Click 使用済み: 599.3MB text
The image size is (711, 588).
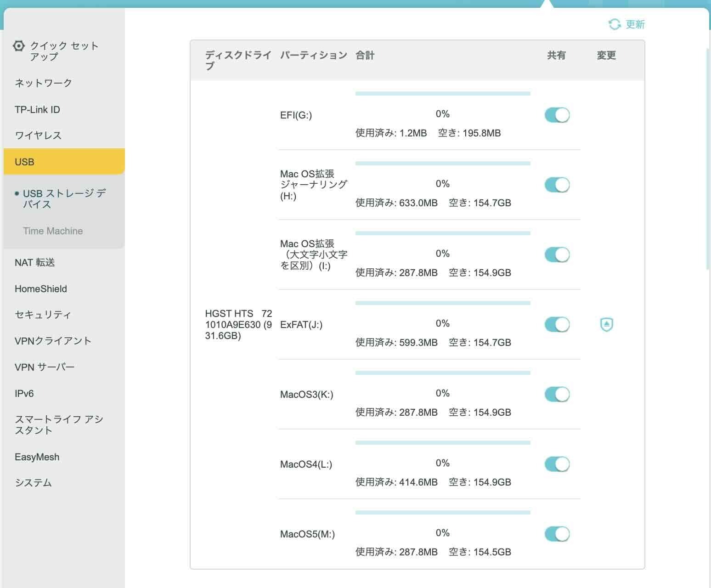(x=396, y=343)
